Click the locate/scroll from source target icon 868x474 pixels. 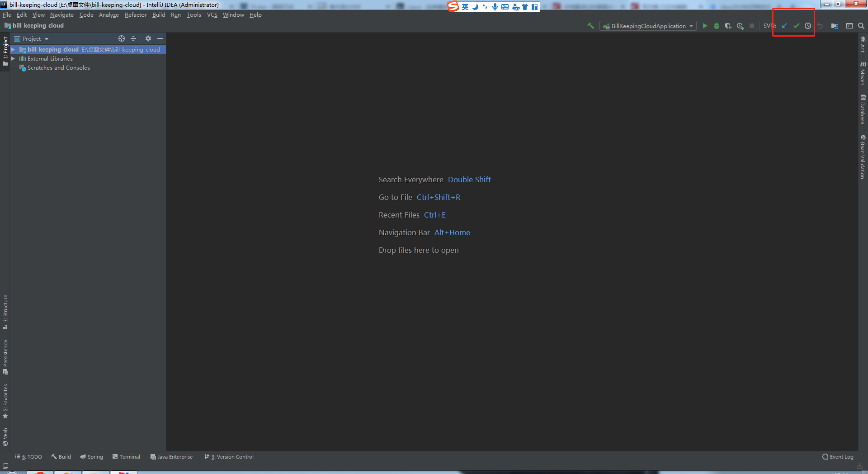[122, 38]
